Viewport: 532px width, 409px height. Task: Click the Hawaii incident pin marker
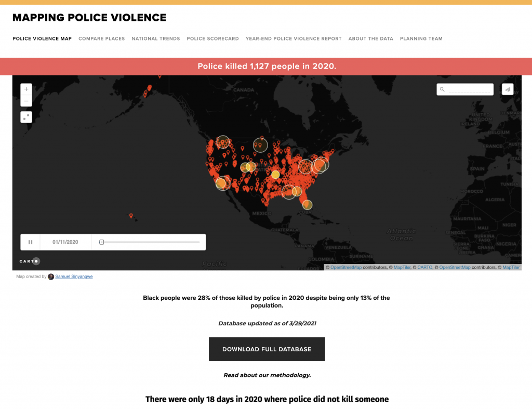[x=131, y=216]
